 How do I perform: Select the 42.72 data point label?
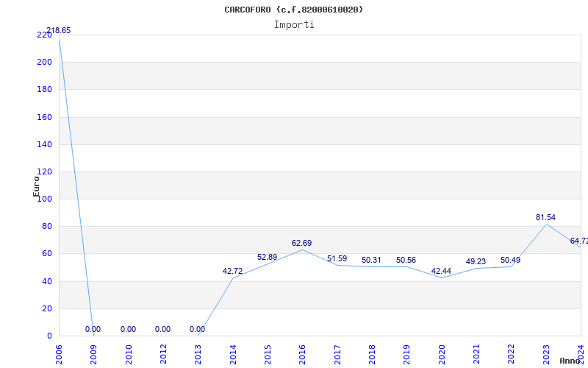click(232, 271)
